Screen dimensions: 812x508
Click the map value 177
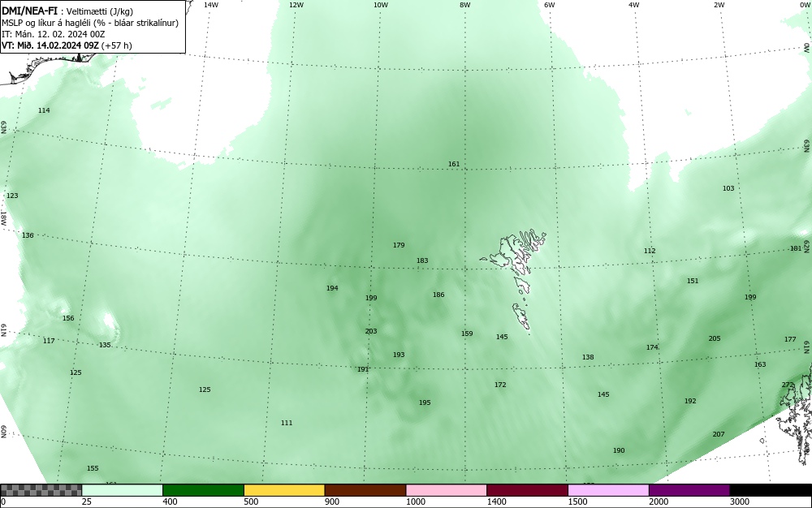point(790,339)
